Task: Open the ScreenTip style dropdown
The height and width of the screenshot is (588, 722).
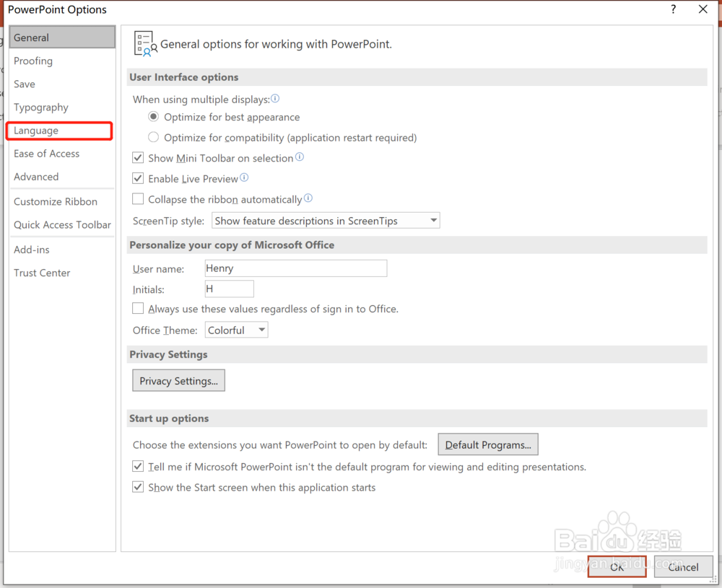Action: (x=326, y=220)
